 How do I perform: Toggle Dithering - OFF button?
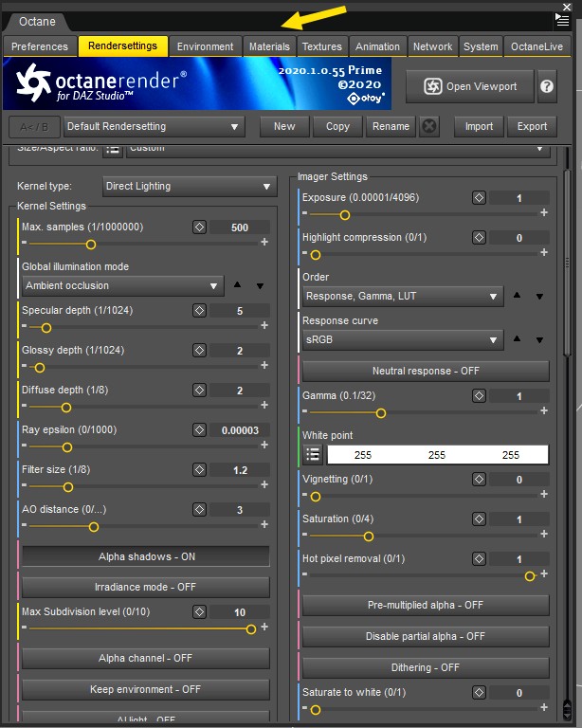coord(426,667)
